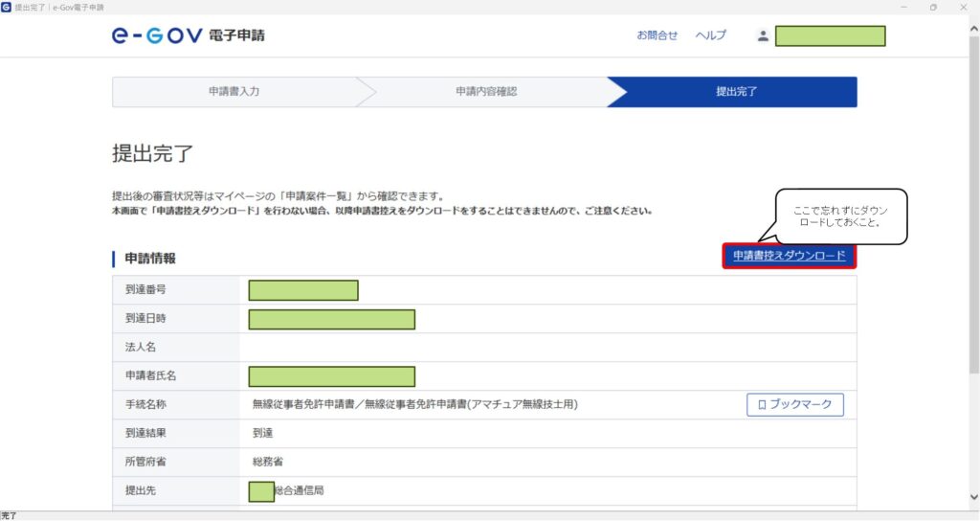This screenshot has height=521, width=980.
Task: Click the 申請者氏名 value cell
Action: point(331,376)
